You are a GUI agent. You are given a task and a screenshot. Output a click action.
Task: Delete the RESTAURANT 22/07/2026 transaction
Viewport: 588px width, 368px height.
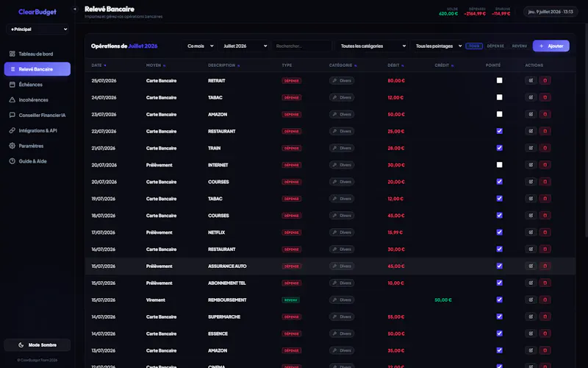545,131
